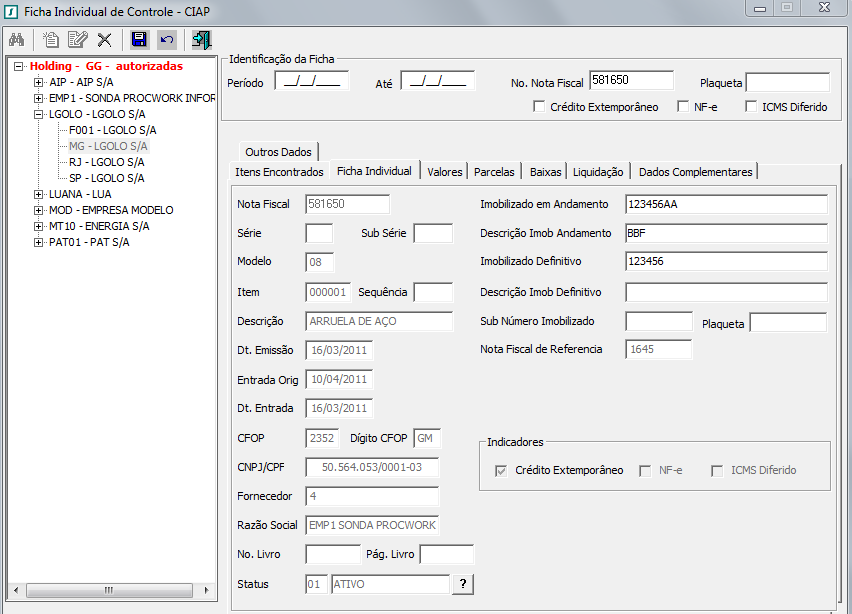Click the save floppy disk icon
852x614 pixels.
[139, 40]
